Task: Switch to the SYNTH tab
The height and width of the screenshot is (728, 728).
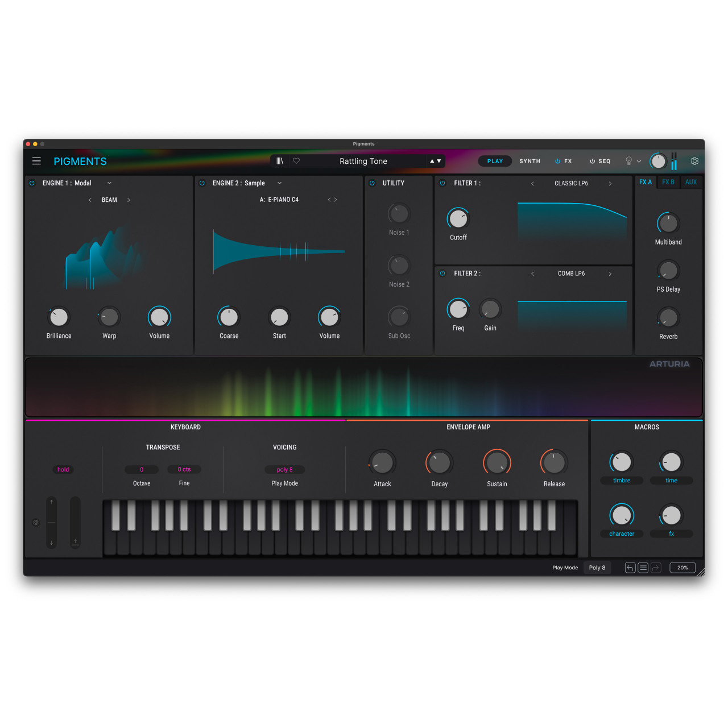Action: (x=530, y=161)
